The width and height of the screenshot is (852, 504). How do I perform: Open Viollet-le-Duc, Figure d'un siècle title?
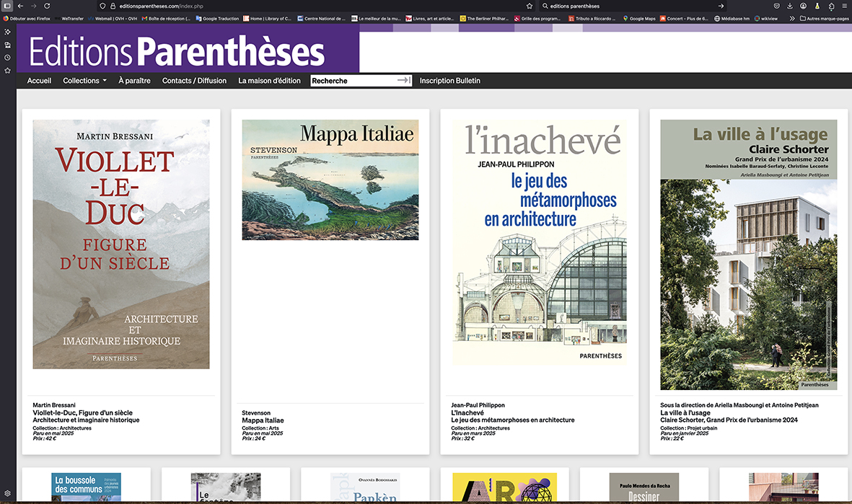pos(82,412)
